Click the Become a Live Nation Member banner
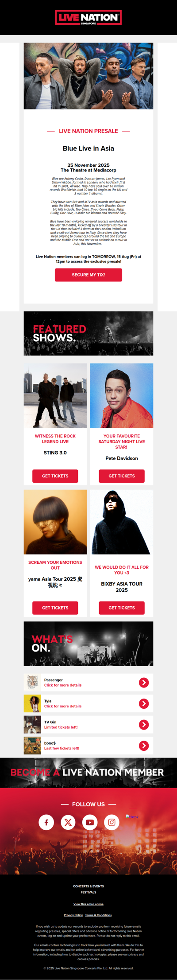177x980 pixels. point(88,772)
